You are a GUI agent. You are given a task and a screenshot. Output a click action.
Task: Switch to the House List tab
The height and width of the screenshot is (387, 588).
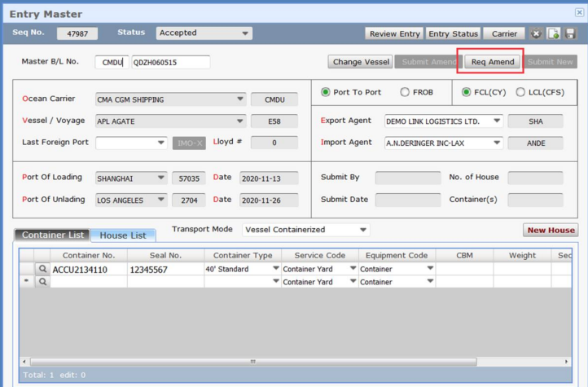(122, 235)
